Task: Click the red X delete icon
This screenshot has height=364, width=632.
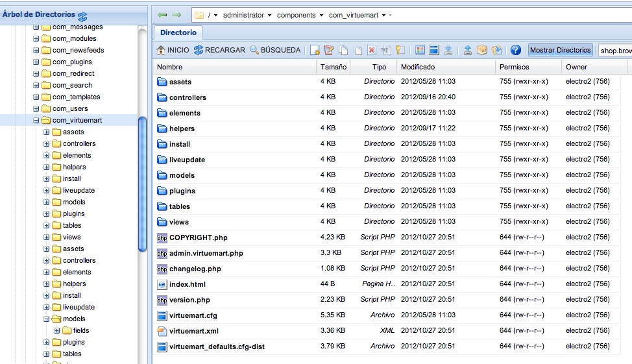Action: coord(372,50)
